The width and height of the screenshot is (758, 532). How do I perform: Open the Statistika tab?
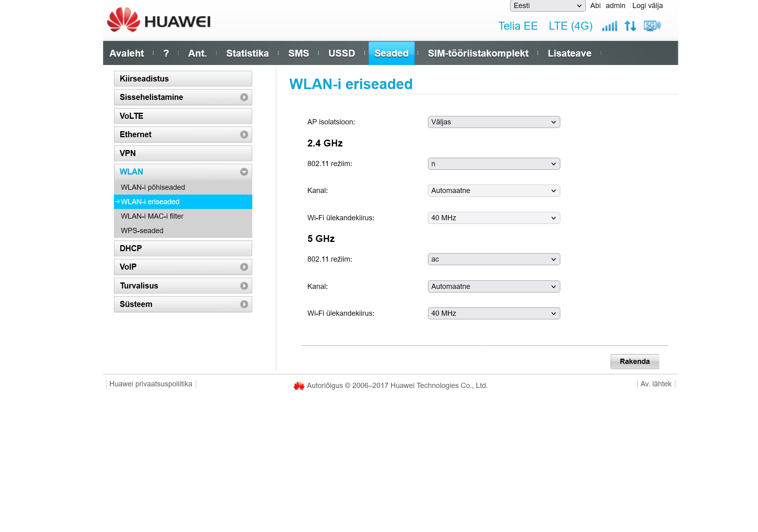(x=247, y=53)
